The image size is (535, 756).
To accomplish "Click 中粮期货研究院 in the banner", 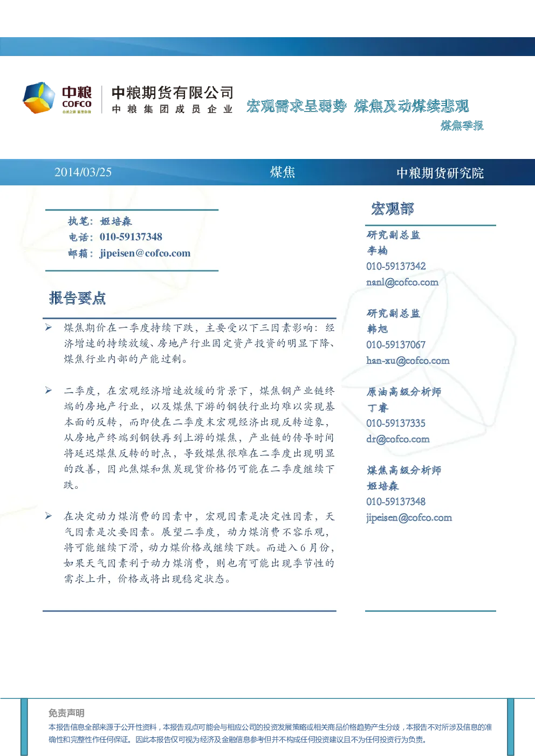I will [x=440, y=173].
